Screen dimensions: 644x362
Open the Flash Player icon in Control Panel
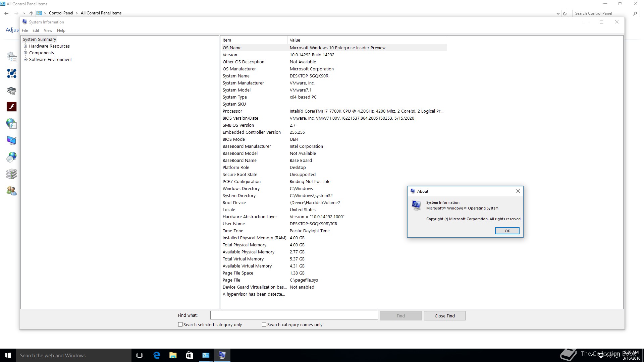coord(12,107)
